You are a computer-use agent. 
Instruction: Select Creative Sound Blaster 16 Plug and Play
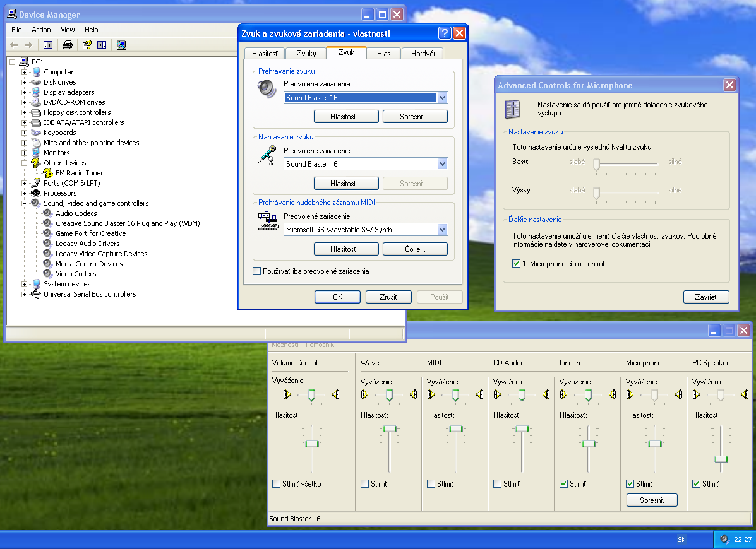(x=127, y=223)
